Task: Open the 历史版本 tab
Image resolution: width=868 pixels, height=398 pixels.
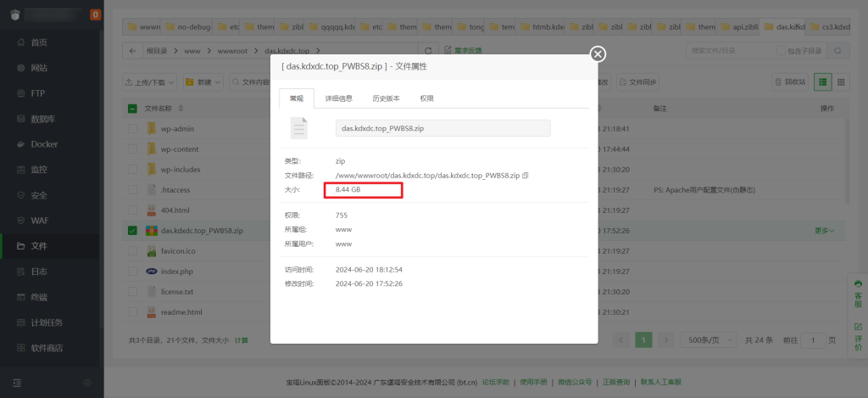Action: [x=386, y=98]
